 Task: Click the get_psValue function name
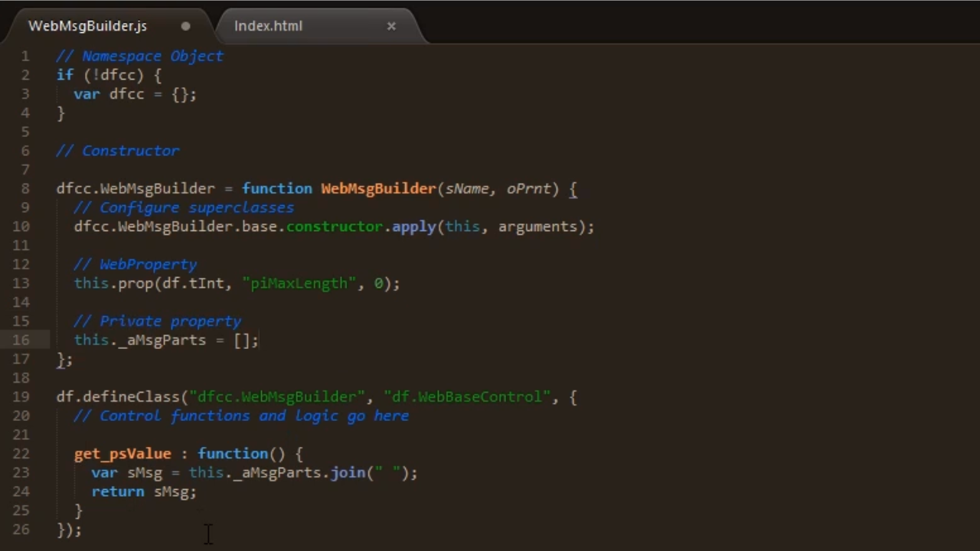click(x=122, y=454)
